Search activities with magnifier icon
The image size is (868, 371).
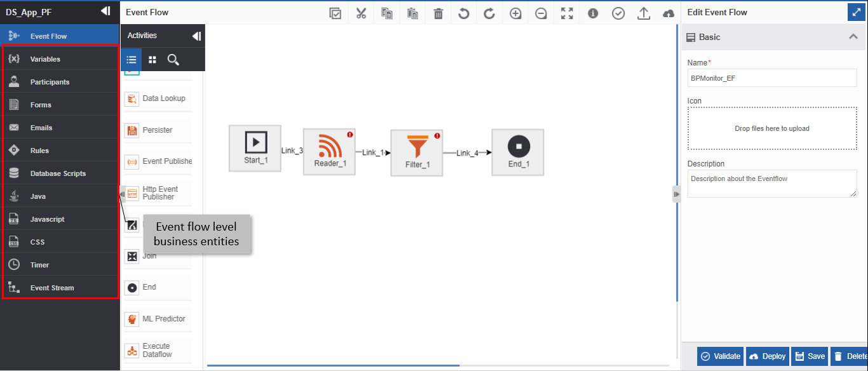tap(173, 60)
